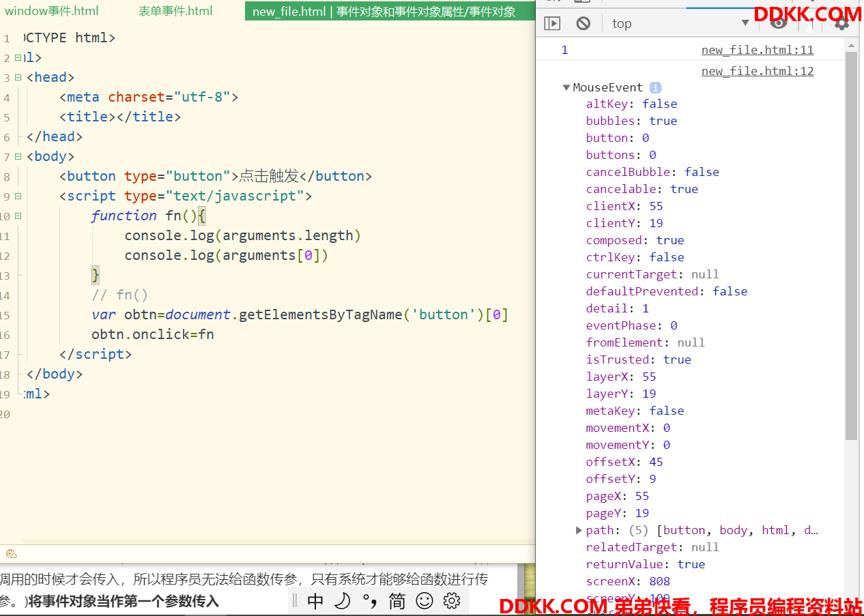Viewport: 864px width, 616px height.
Task: Select the offsetY: 9 property
Action: coord(621,479)
